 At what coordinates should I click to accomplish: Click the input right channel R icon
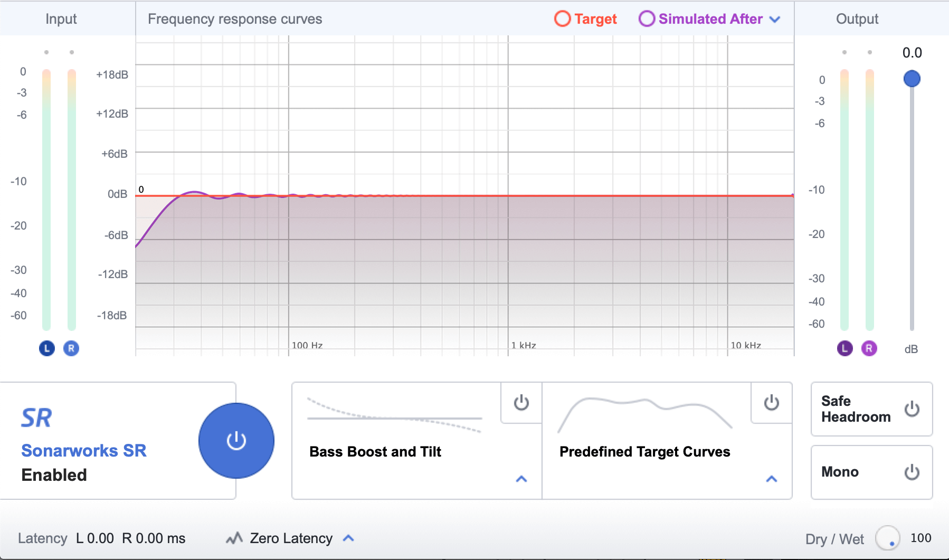pyautogui.click(x=71, y=348)
